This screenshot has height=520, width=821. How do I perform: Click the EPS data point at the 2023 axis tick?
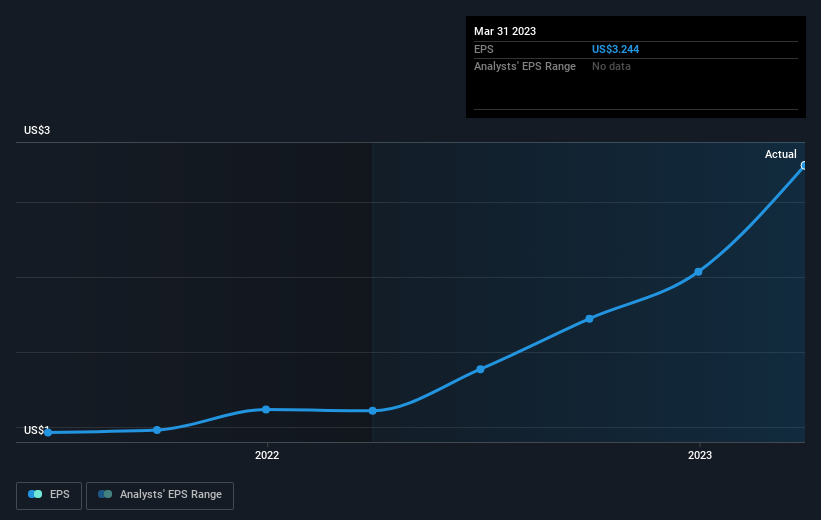(698, 272)
